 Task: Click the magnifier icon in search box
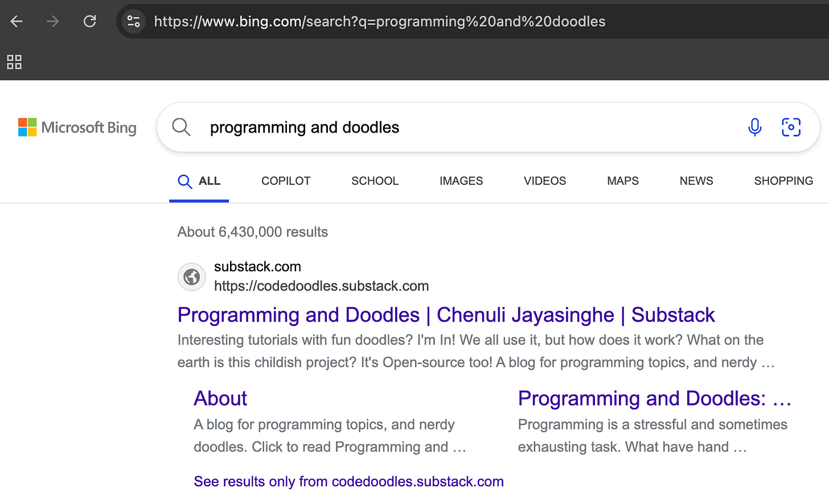coord(181,127)
